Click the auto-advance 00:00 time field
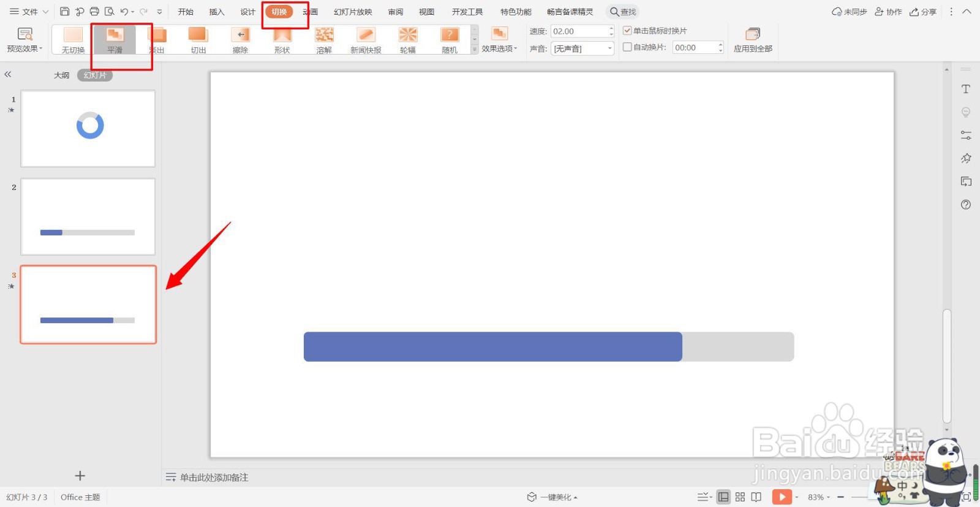Screen dimensions: 980x507 [698, 47]
